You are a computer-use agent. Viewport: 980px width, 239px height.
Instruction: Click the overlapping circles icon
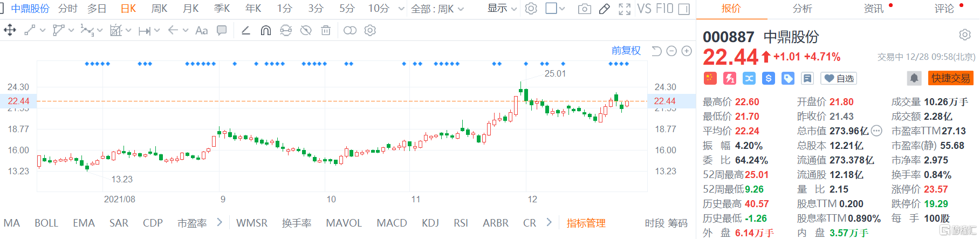[x=350, y=30]
